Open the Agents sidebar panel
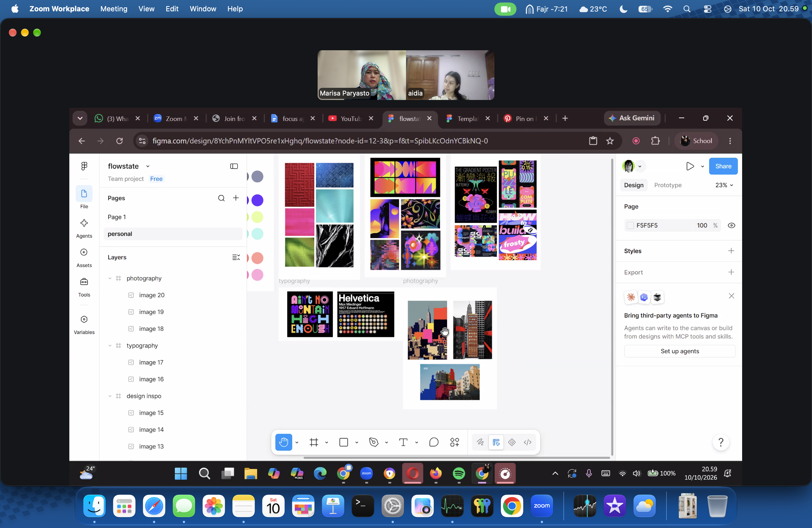Viewport: 812px width, 528px height. (x=84, y=228)
